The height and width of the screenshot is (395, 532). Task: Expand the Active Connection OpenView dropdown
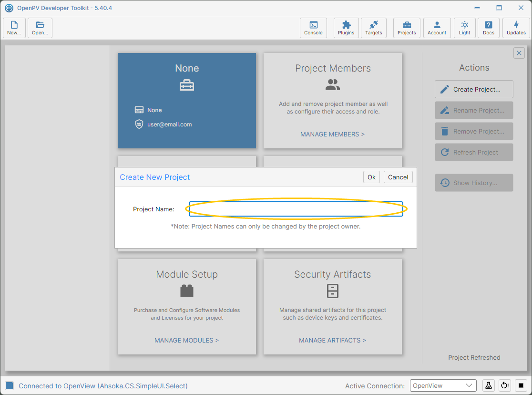[x=443, y=385]
